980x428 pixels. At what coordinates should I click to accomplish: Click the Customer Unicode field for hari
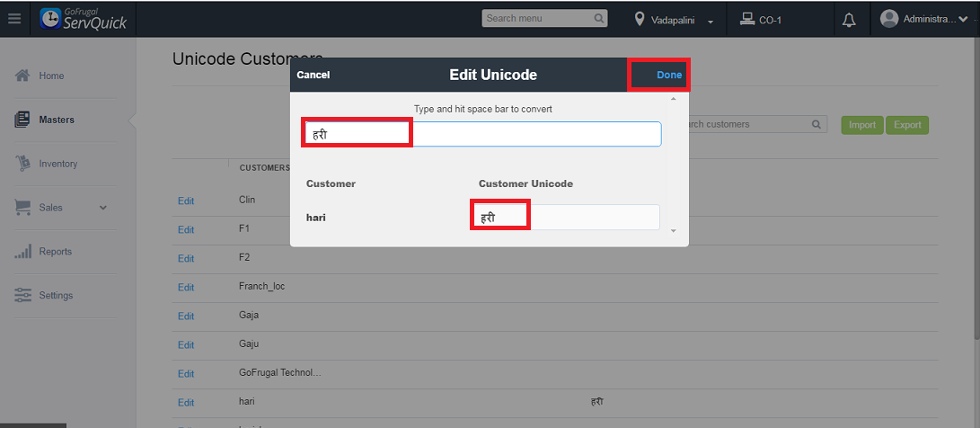pyautogui.click(x=566, y=217)
